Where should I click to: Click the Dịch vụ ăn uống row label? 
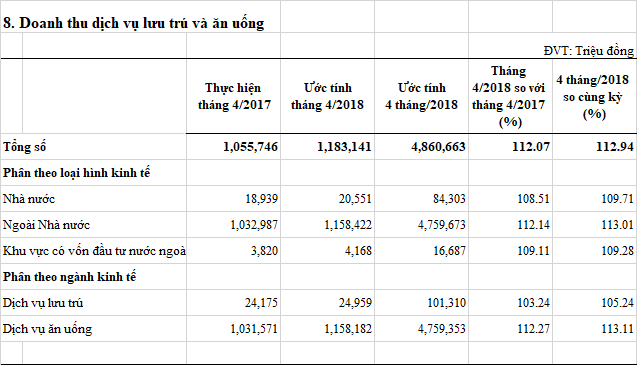click(x=48, y=329)
